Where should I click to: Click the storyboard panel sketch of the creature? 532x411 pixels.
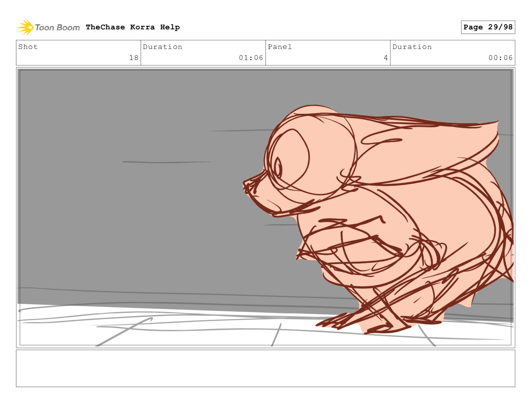[x=265, y=208]
